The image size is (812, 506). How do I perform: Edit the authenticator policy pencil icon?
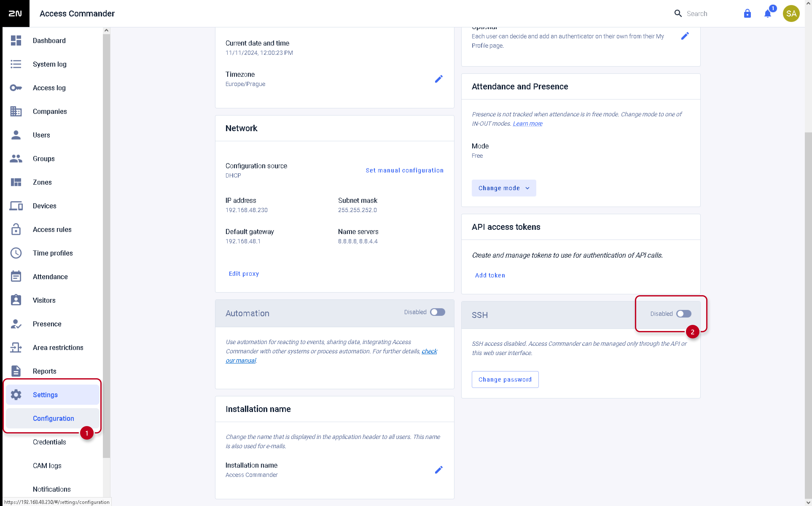[685, 36]
